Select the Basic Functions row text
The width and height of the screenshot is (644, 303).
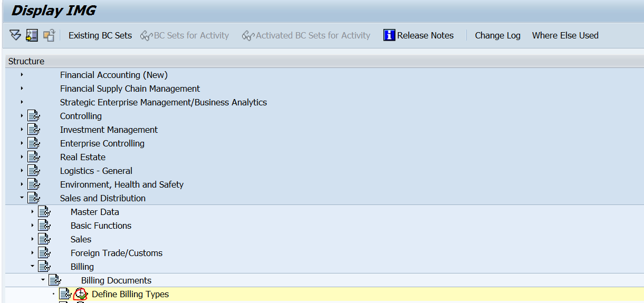point(101,226)
